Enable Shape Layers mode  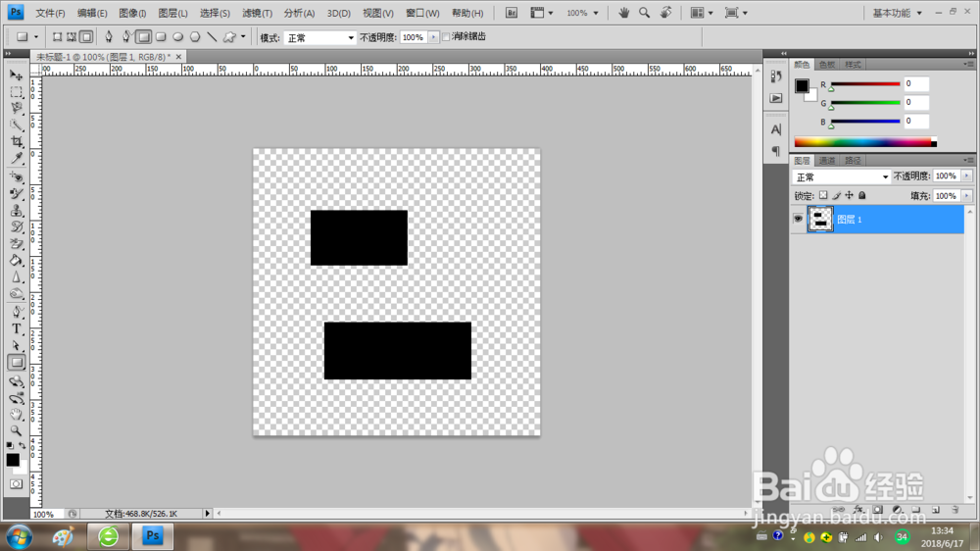pos(57,37)
